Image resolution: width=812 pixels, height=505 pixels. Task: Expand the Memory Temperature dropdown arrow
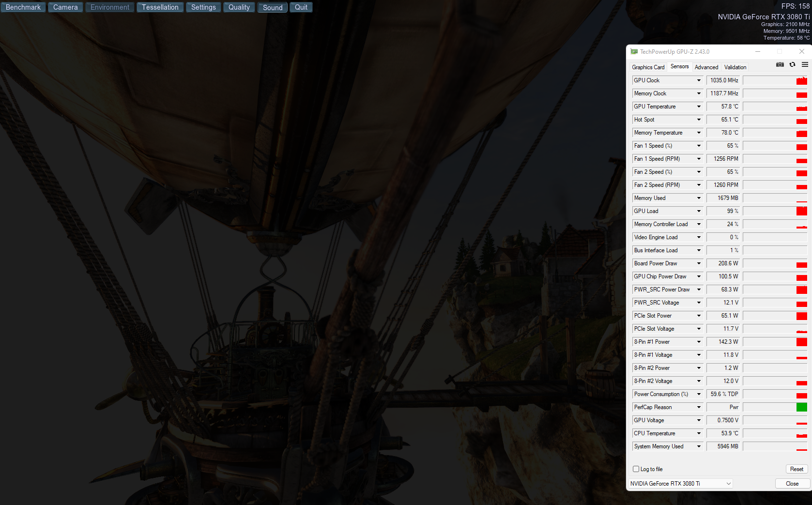(x=699, y=133)
